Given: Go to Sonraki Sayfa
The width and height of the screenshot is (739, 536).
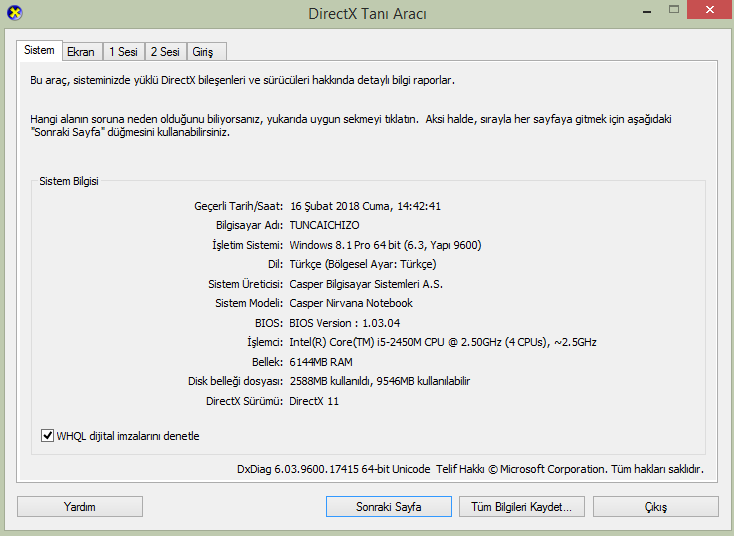Looking at the screenshot, I should (x=389, y=507).
